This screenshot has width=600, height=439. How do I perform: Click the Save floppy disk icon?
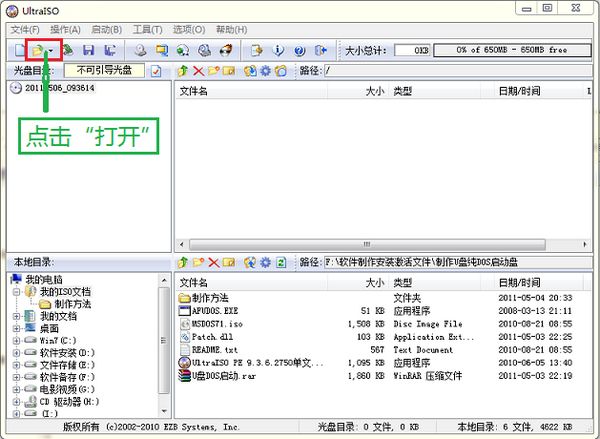[88, 49]
